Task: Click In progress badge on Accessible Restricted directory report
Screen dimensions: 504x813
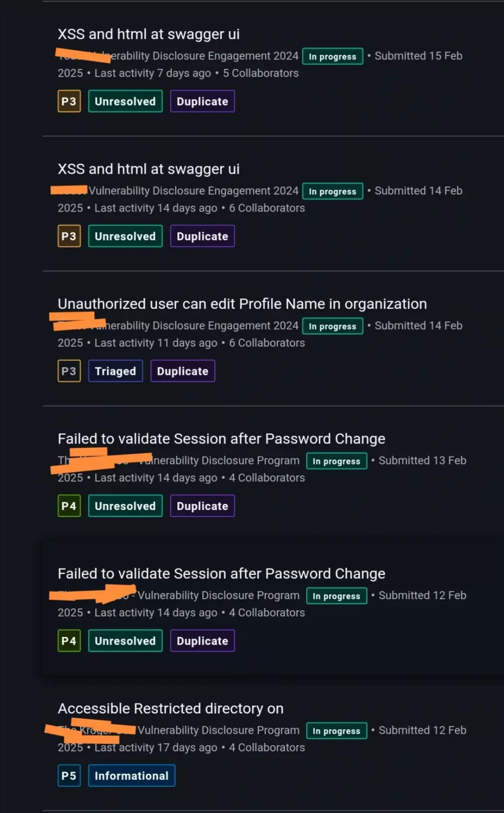Action: point(336,731)
